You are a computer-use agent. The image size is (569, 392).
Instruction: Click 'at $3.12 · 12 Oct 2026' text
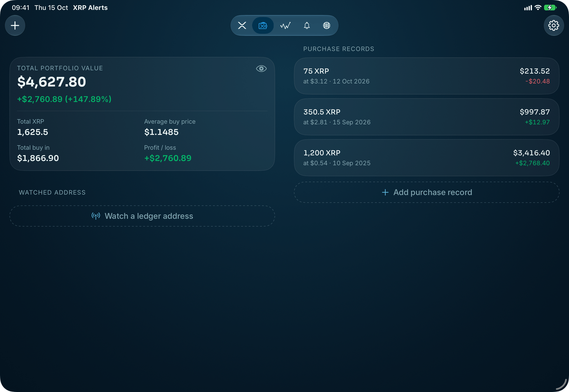(x=336, y=81)
